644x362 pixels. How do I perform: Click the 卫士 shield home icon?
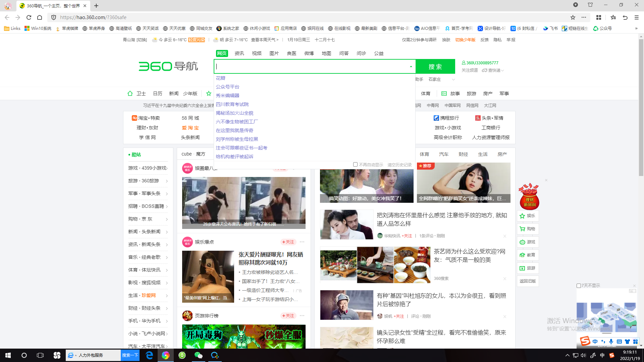(130, 94)
